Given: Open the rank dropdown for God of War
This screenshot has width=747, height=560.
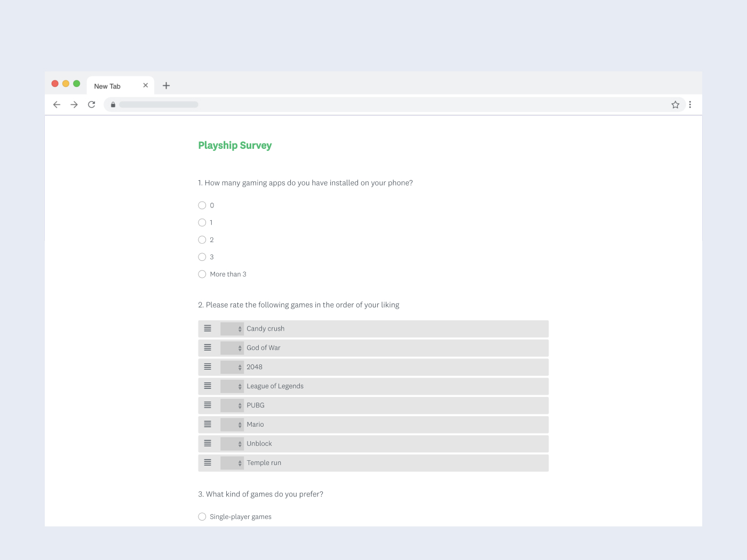Looking at the screenshot, I should point(232,348).
